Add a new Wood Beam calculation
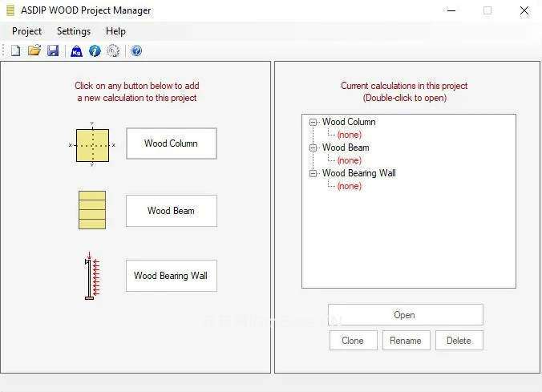542x392 pixels. click(x=172, y=211)
